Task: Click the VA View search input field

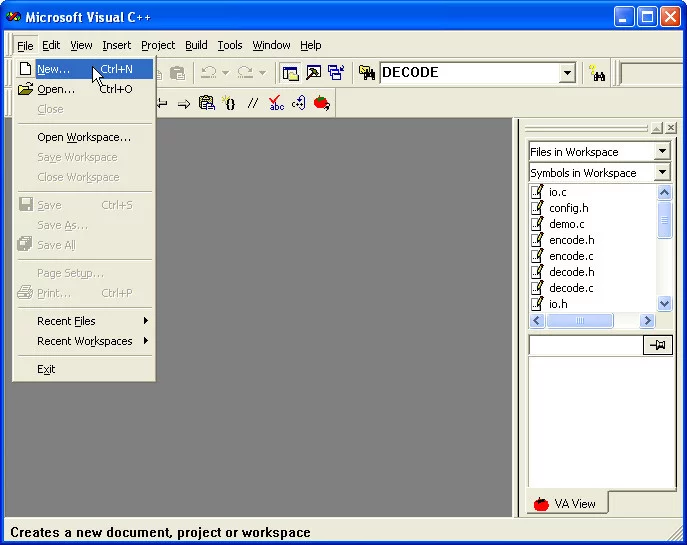Action: (586, 345)
